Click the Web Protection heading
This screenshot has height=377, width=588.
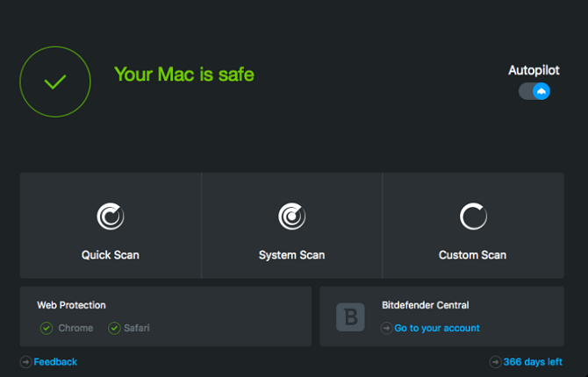71,305
